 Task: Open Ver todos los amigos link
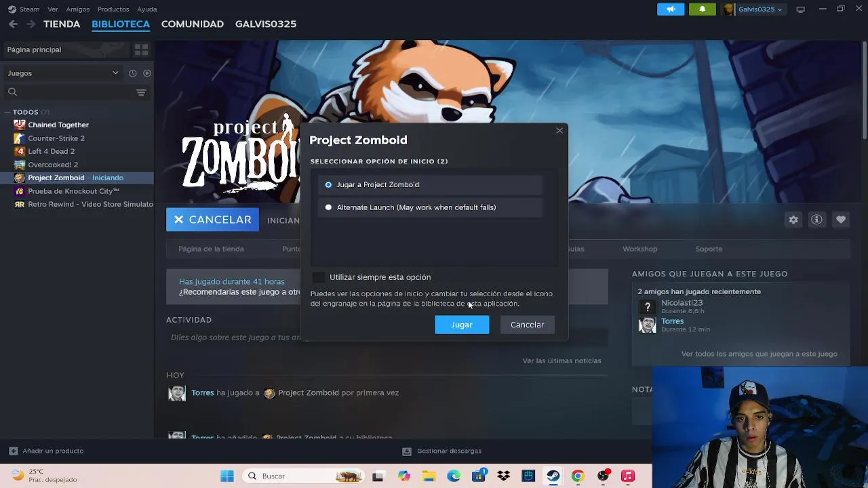pos(759,354)
